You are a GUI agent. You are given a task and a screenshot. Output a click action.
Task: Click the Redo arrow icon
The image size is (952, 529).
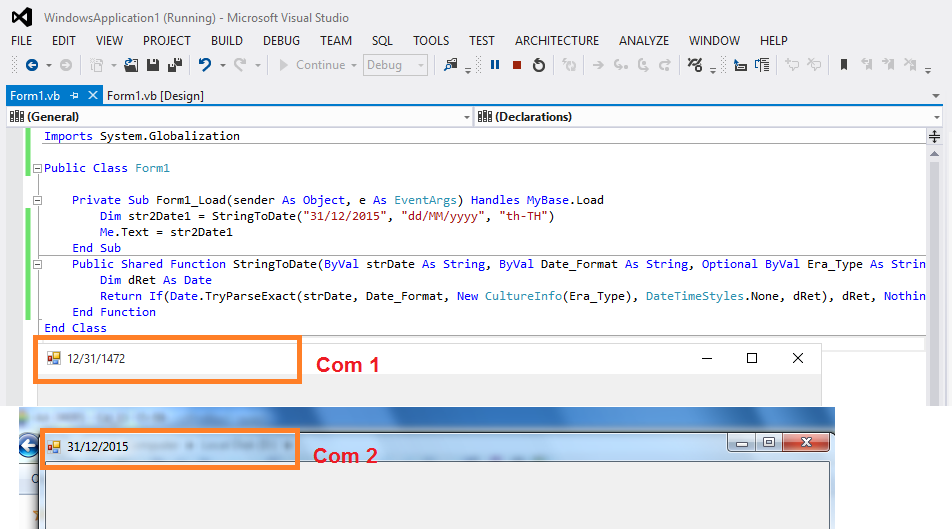[x=240, y=65]
